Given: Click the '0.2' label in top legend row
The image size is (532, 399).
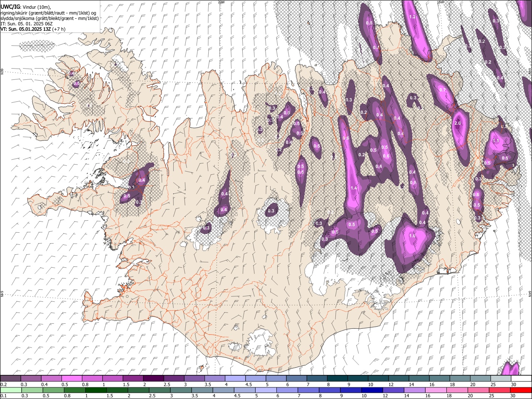Looking at the screenshot, I should pos(4,384).
